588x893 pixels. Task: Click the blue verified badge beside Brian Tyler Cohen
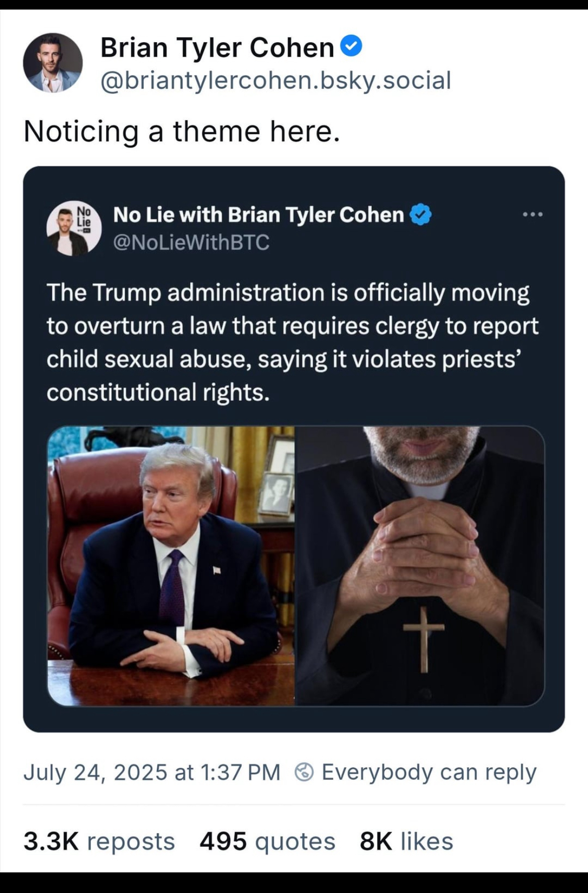351,47
